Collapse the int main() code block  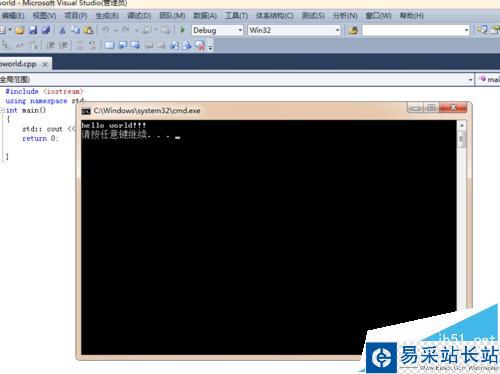pos(2,110)
